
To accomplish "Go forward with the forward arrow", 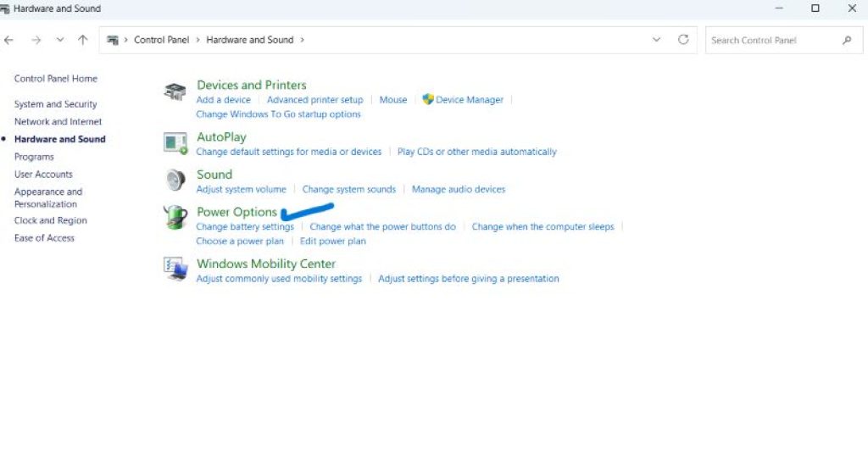I will (x=36, y=40).
